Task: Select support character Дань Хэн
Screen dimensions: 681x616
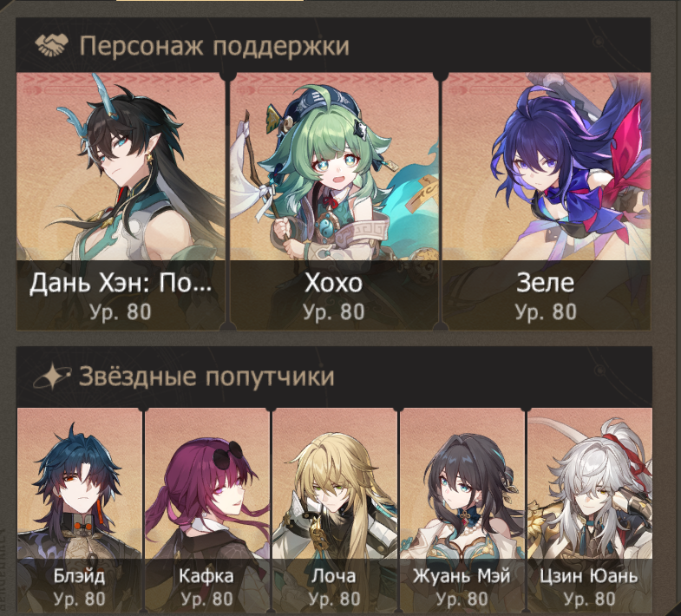Action: tap(121, 201)
